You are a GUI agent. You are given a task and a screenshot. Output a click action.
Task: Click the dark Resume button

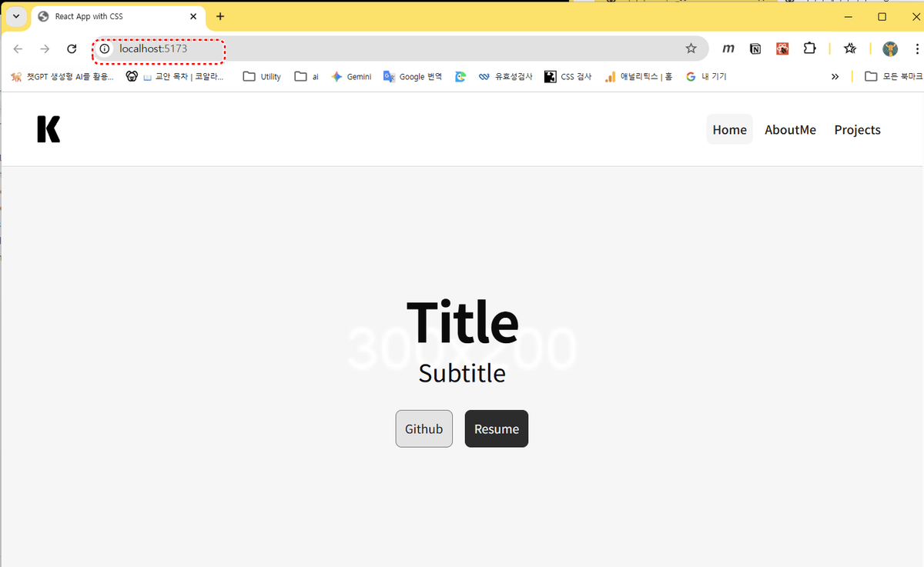coord(497,429)
